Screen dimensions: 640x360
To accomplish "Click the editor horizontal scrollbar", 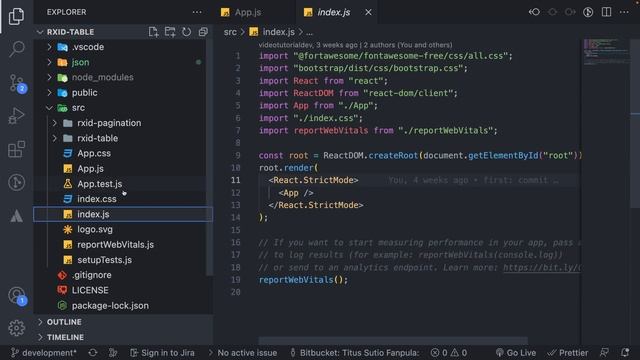I will tap(393, 340).
